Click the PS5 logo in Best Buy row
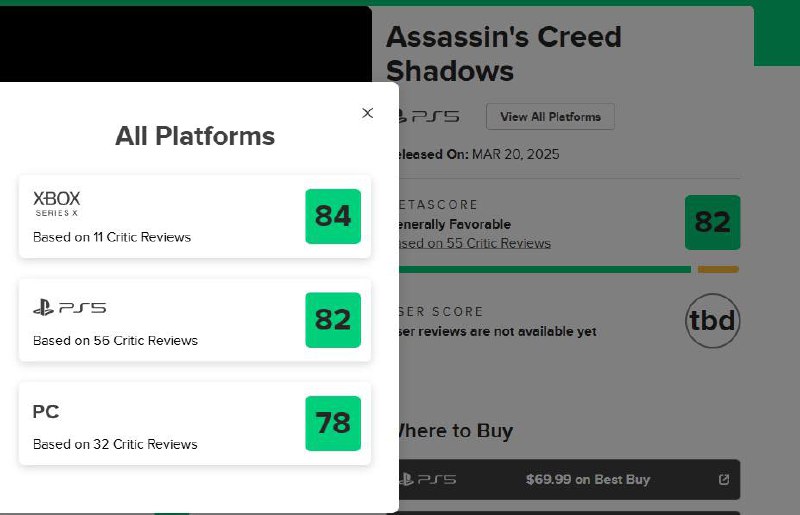The width and height of the screenshot is (800, 515). (427, 480)
